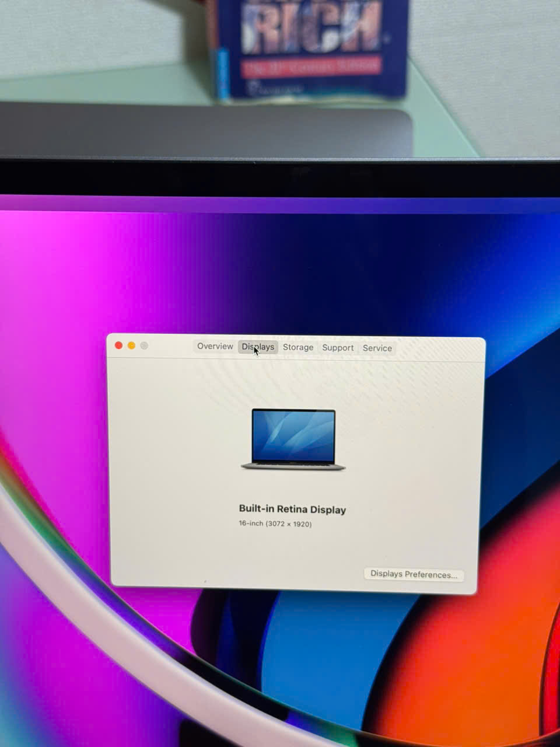Open Displays Preferences
This screenshot has width=560, height=747.
414,574
